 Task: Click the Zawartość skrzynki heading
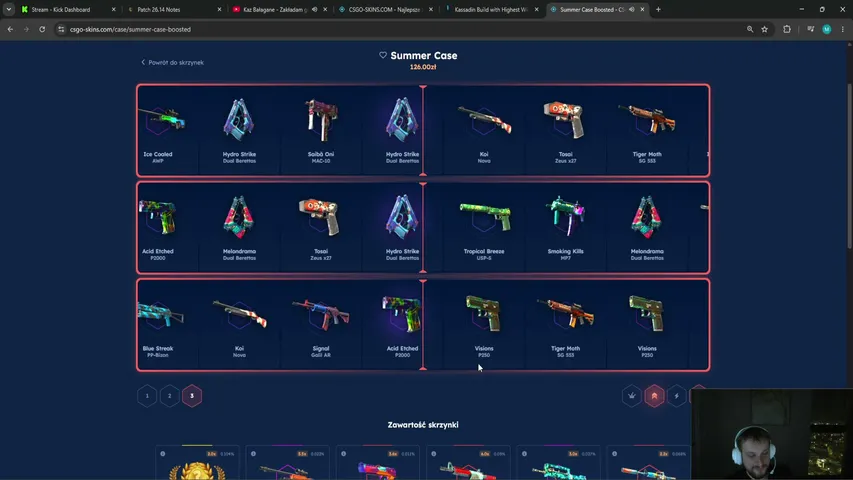coord(423,425)
